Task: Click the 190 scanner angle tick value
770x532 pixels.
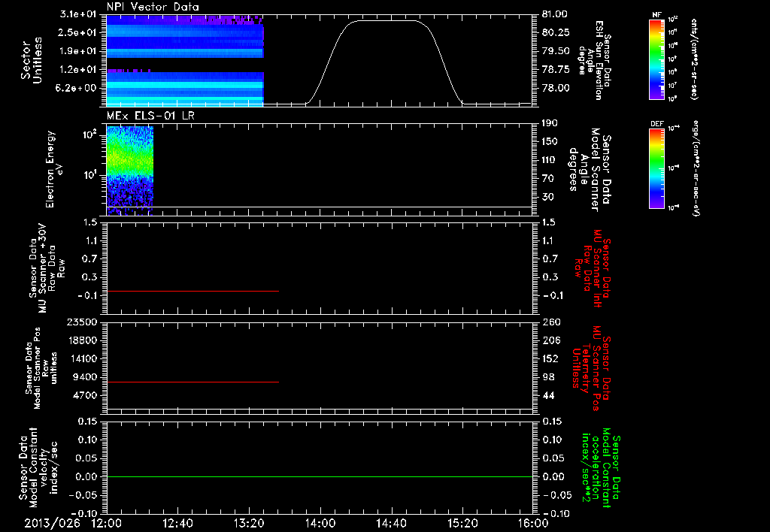Action: (550, 123)
